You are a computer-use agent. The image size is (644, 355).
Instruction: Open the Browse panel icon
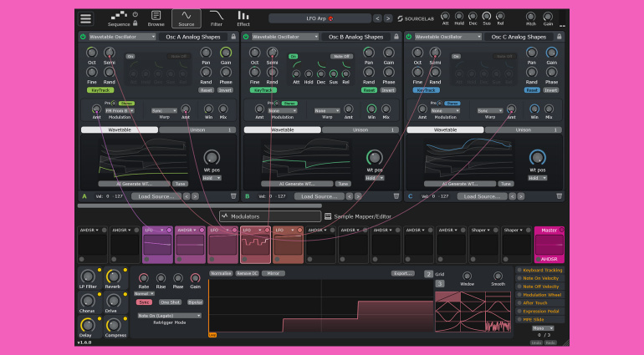(x=156, y=18)
